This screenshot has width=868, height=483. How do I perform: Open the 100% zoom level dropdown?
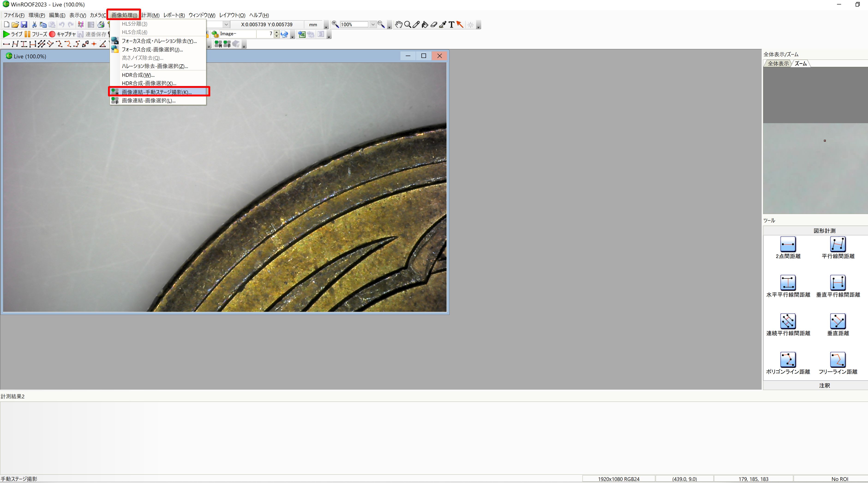pyautogui.click(x=373, y=25)
